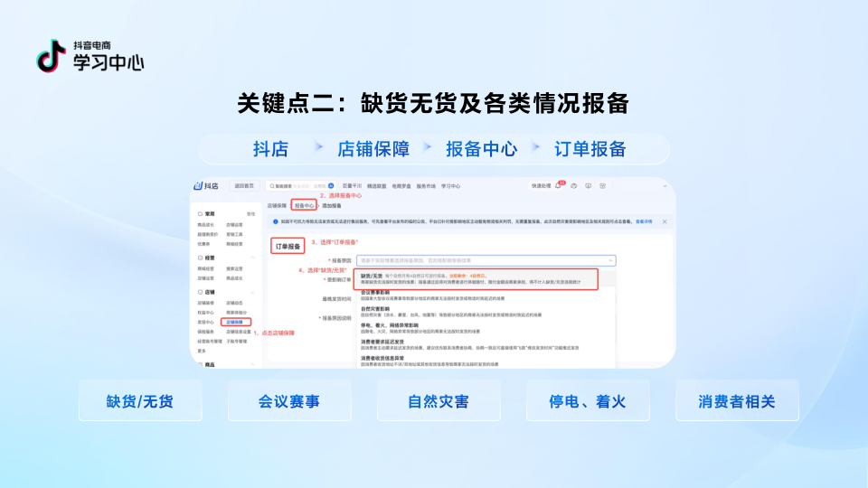Open 学习中心 in the top navigation bar
868x488 pixels.
[450, 186]
